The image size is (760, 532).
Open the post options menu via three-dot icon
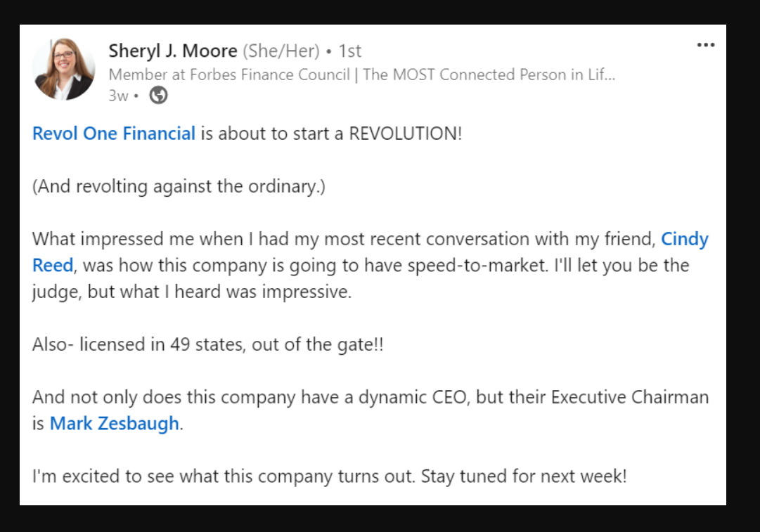[x=705, y=44]
